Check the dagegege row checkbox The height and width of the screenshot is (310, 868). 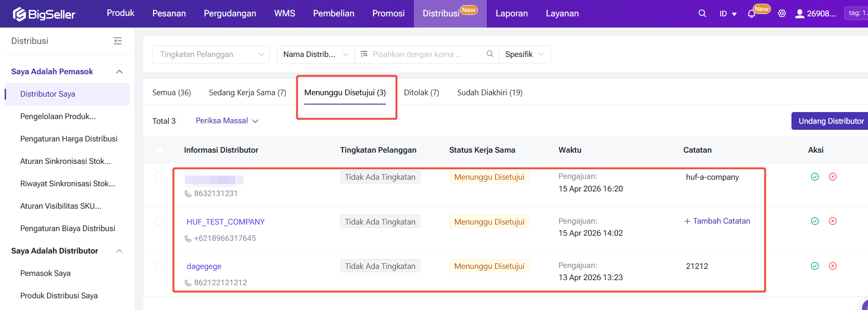[160, 266]
